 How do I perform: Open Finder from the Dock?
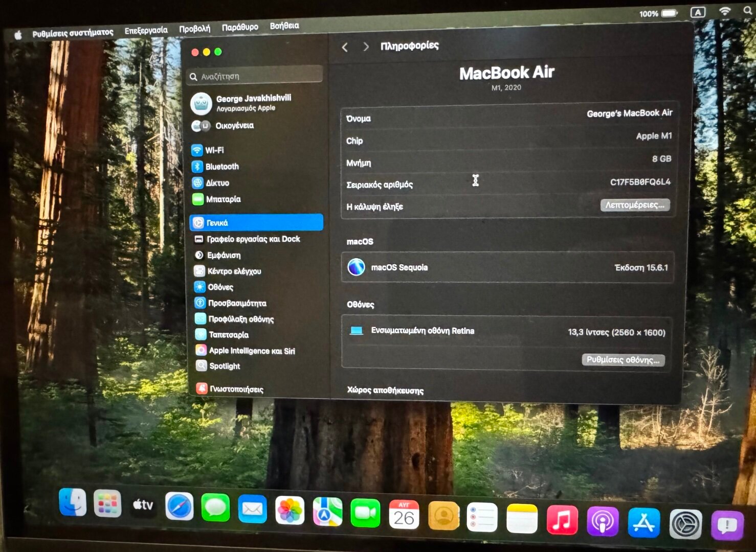[x=73, y=502]
